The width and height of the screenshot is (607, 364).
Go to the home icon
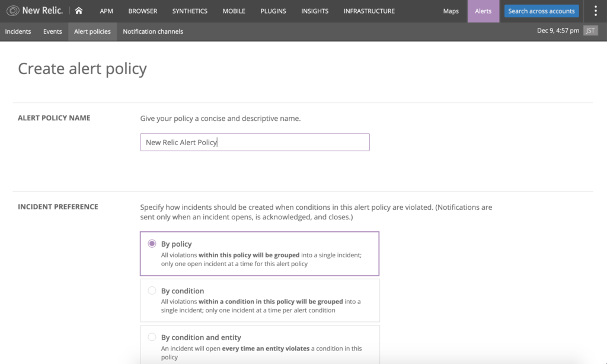point(79,11)
